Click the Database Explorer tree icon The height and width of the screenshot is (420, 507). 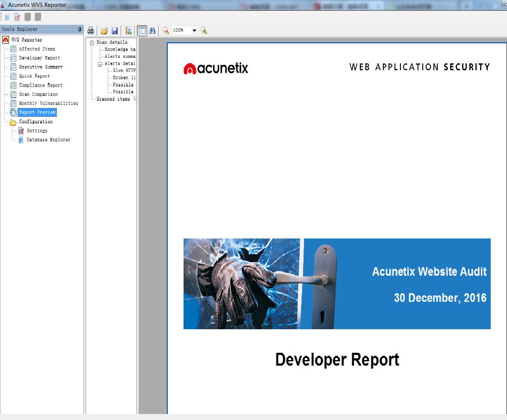(x=21, y=140)
